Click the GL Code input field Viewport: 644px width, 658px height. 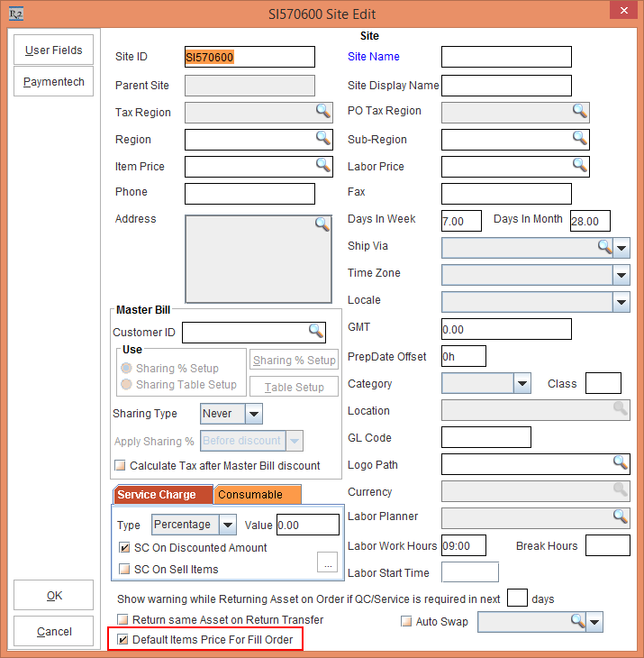click(x=486, y=437)
